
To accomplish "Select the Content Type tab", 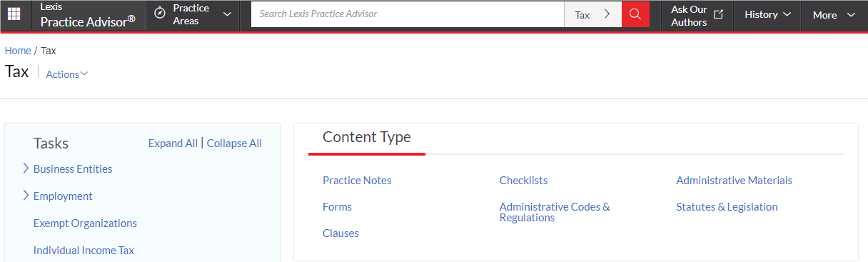I will click(x=367, y=137).
